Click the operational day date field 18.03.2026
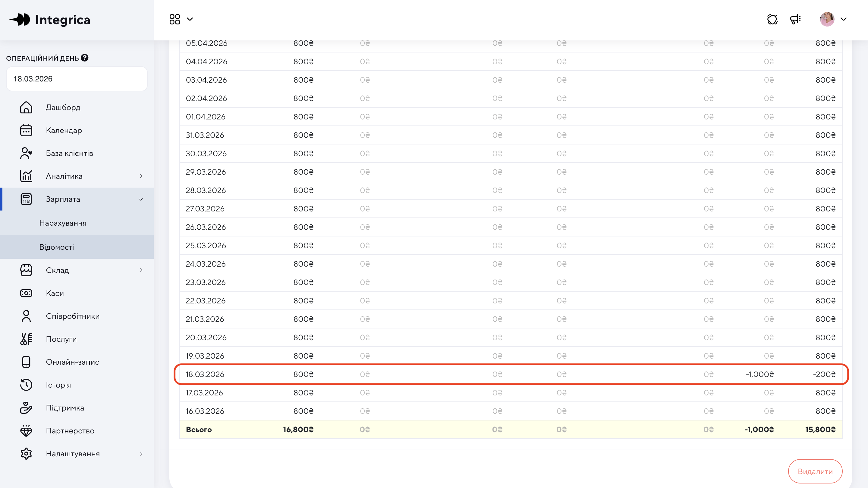The image size is (868, 488). (x=77, y=79)
